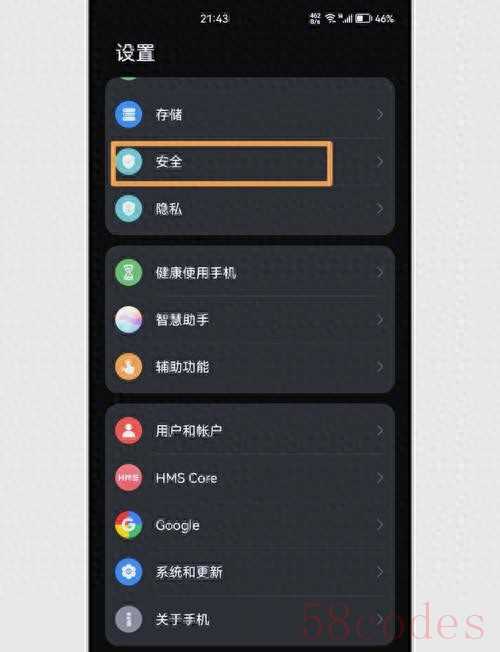This screenshot has height=652, width=500.
Task: Expand the HMS Core row chevron
Action: click(379, 478)
